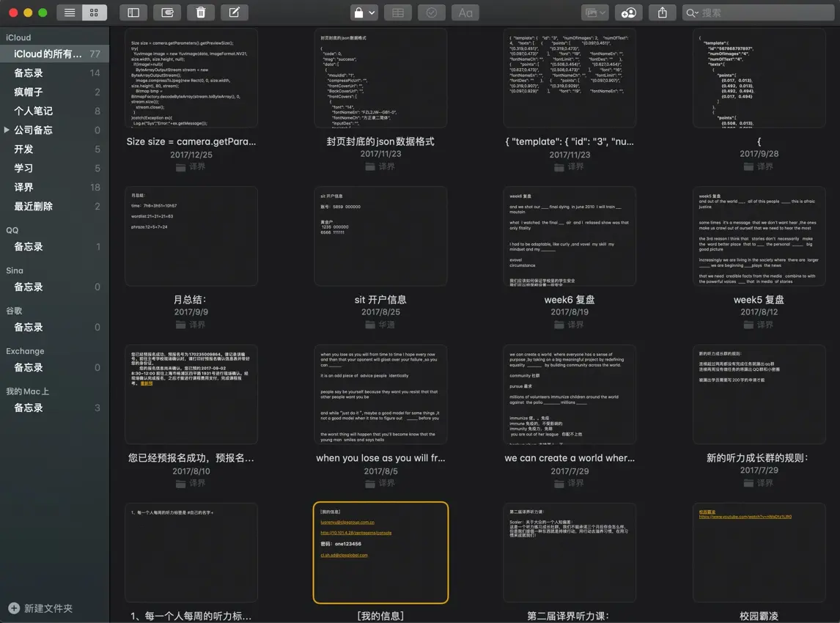
Task: Open the when you lose note thumbnail
Action: pyautogui.click(x=380, y=394)
